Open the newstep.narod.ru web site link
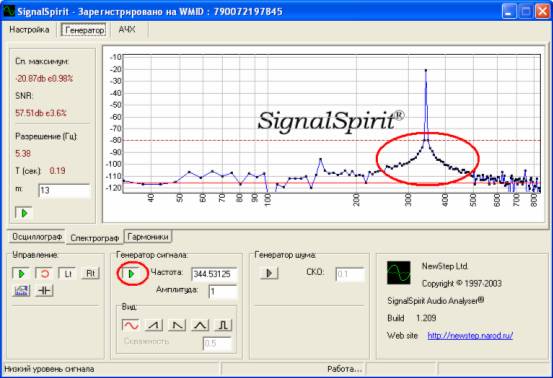Viewport: 553px width, 378px height. click(470, 335)
